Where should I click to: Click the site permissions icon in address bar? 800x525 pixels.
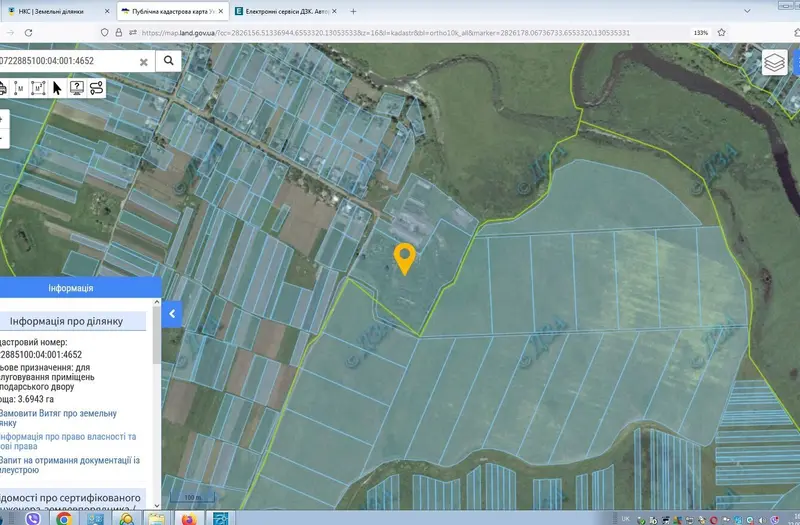(x=133, y=33)
